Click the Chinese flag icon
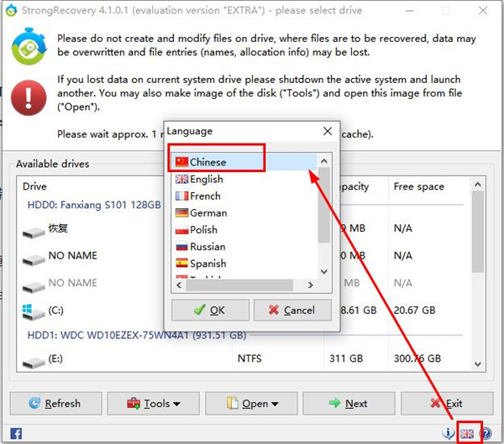 [x=181, y=162]
